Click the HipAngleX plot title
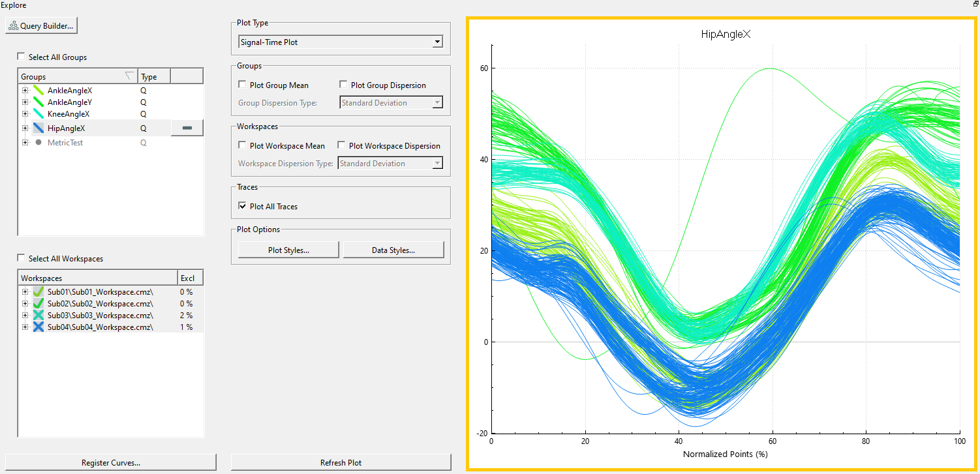 [726, 34]
